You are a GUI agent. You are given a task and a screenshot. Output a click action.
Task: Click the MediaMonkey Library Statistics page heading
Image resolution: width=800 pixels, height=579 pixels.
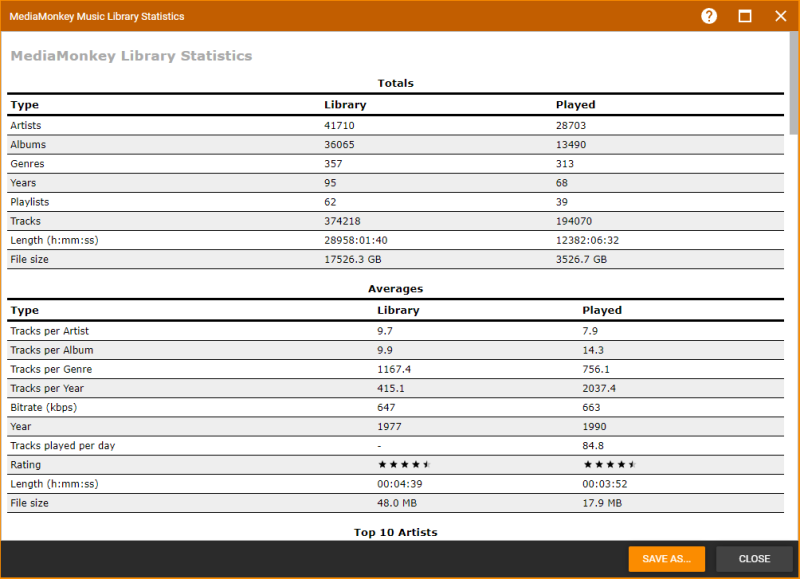131,56
